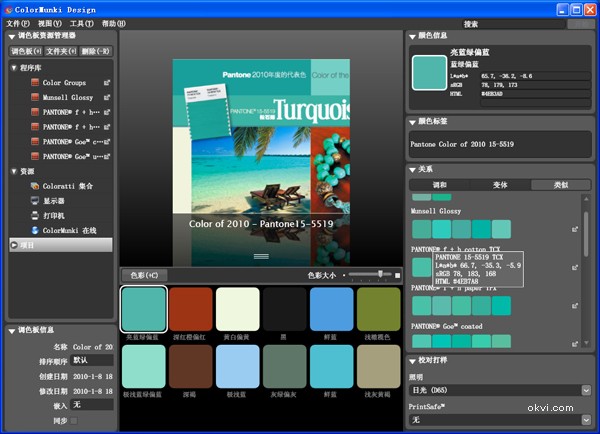Click the 色彩(+C) button
The image size is (600, 434).
[144, 275]
